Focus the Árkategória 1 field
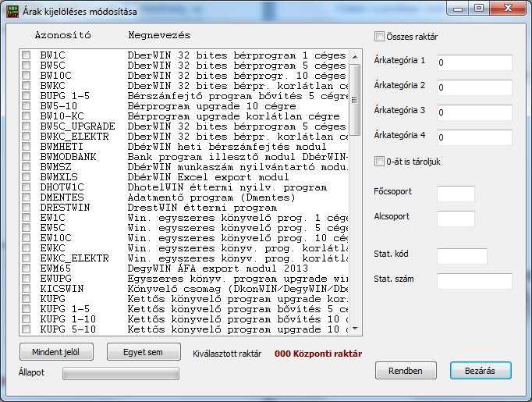Screen dimensions: 532x402 click(474, 62)
